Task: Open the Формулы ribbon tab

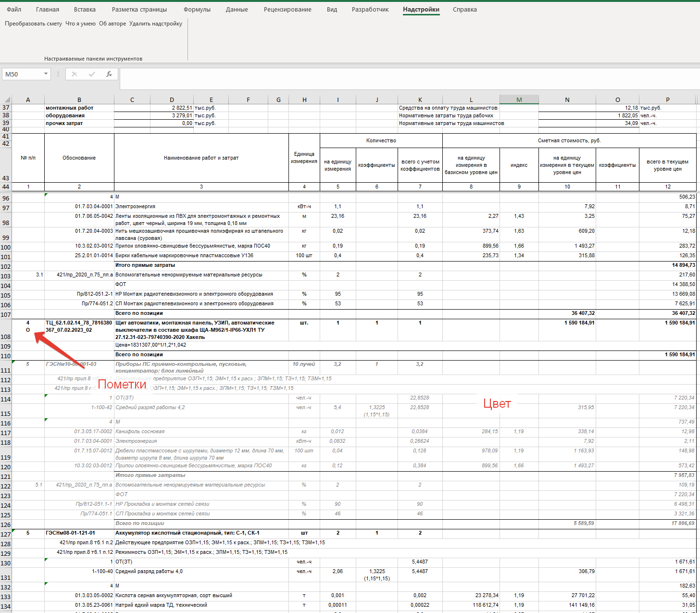Action: [x=197, y=9]
